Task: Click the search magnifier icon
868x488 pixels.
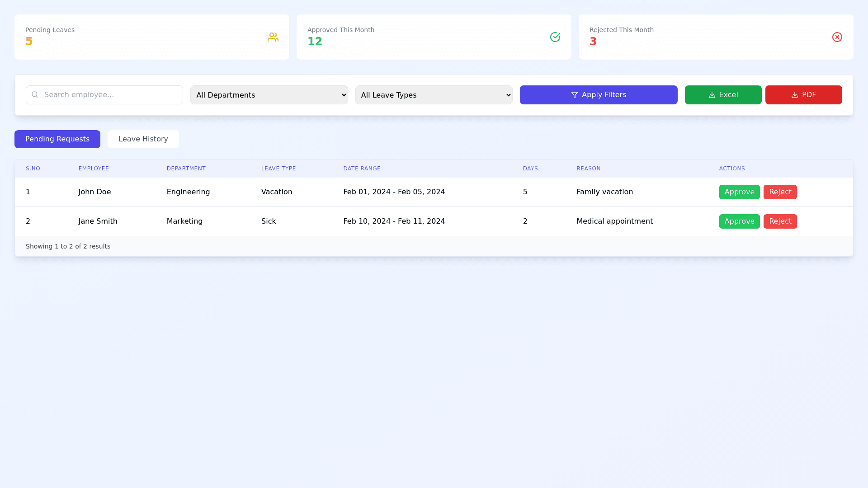Action: 35,95
